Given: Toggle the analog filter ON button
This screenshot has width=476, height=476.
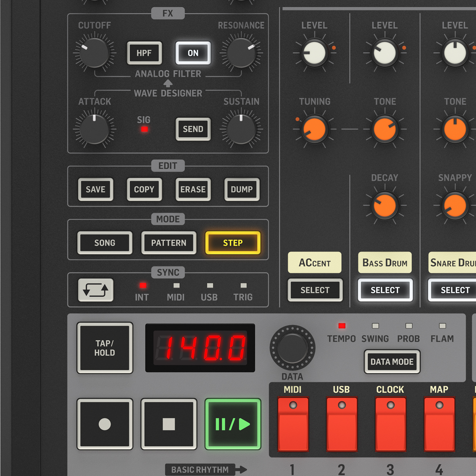Looking at the screenshot, I should 193,53.
